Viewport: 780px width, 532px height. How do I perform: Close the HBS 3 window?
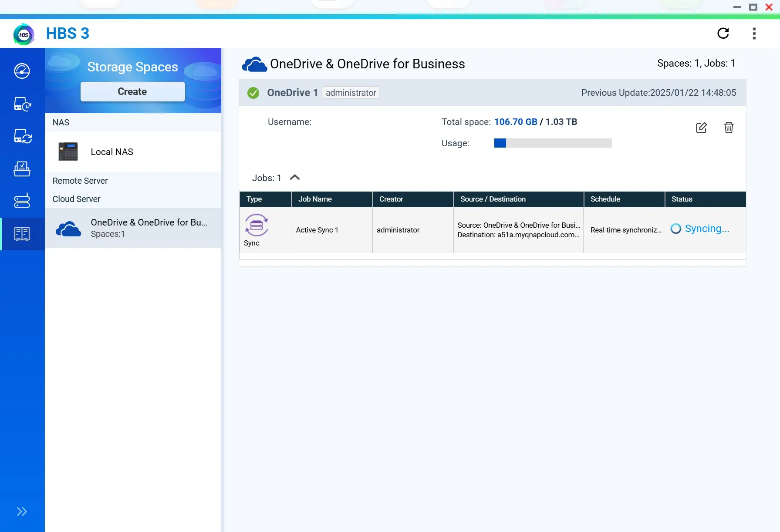769,7
